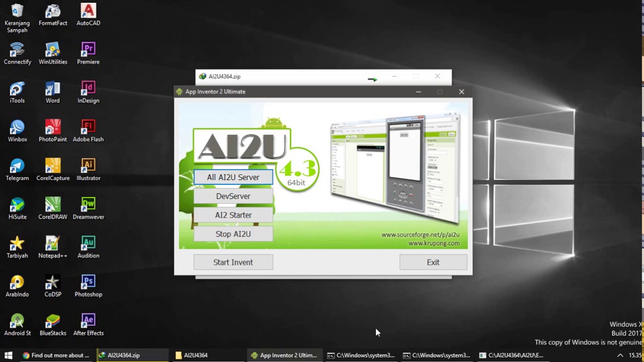
Task: Click the Exit button in AI2U
Action: 433,262
